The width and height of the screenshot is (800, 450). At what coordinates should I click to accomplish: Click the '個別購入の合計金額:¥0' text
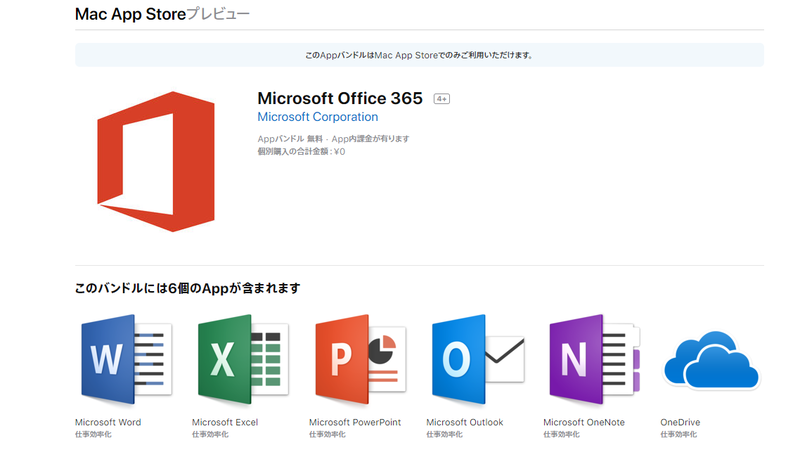pos(301,152)
